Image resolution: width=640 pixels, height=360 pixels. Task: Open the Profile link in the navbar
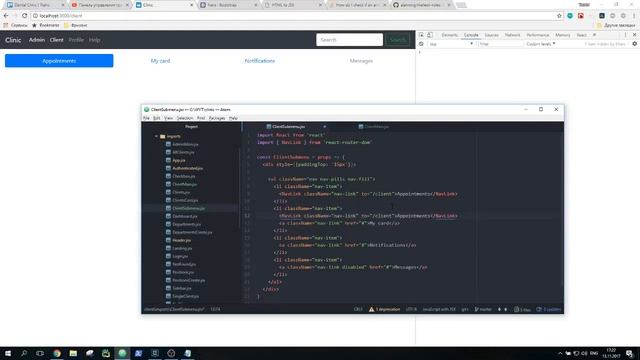coord(76,40)
